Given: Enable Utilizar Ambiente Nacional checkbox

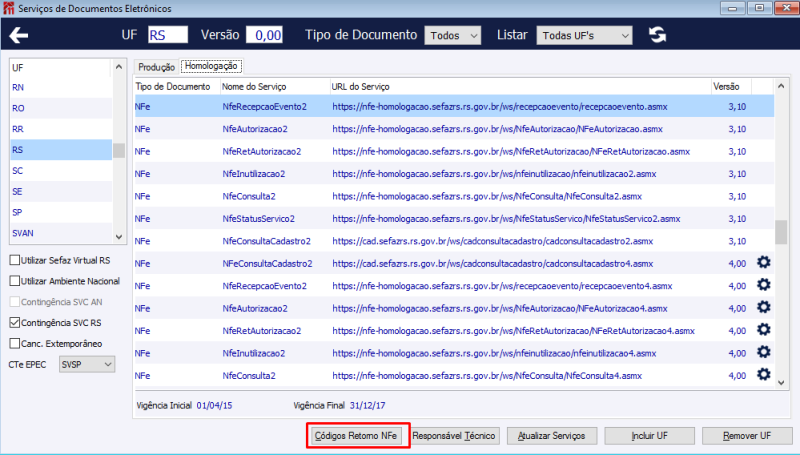Looking at the screenshot, I should point(15,281).
